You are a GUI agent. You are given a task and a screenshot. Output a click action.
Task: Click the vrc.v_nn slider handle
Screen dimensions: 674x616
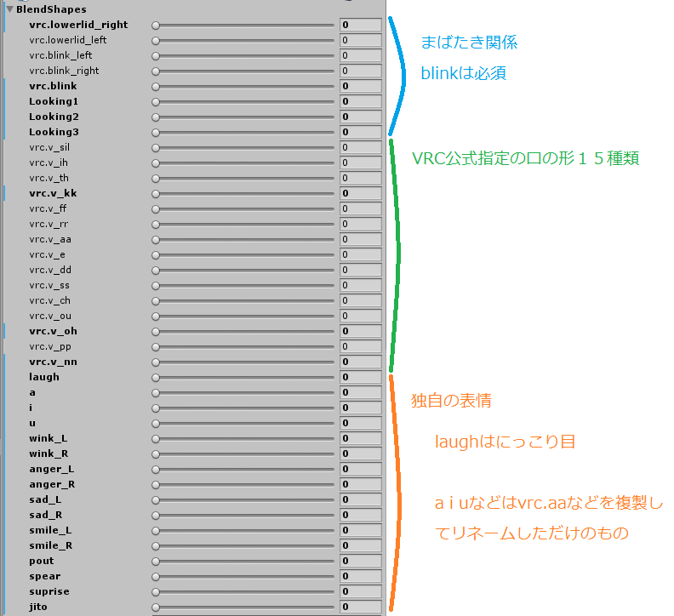[x=156, y=362]
